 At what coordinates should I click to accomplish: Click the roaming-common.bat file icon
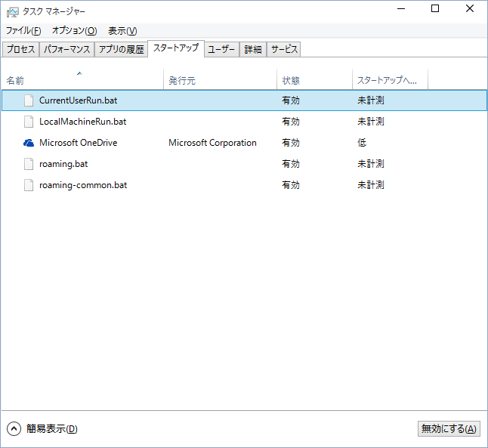pos(29,185)
